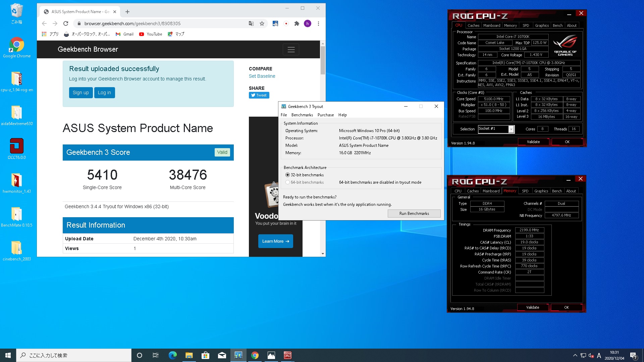Open the Purchase menu in Geekbench 3

pos(325,115)
